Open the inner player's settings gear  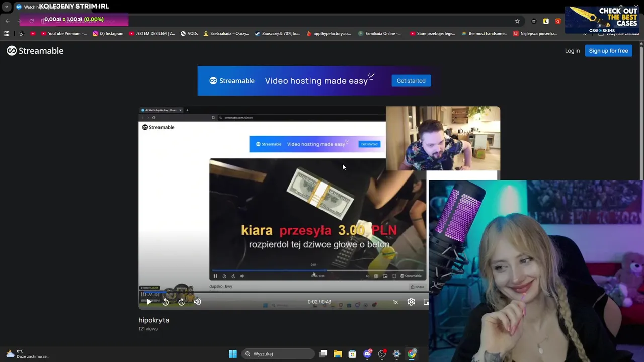tap(376, 276)
